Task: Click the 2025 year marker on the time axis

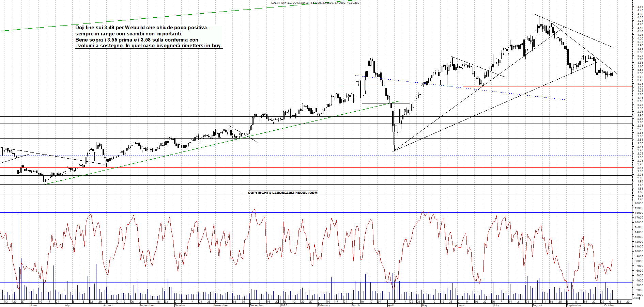Action: (x=283, y=305)
